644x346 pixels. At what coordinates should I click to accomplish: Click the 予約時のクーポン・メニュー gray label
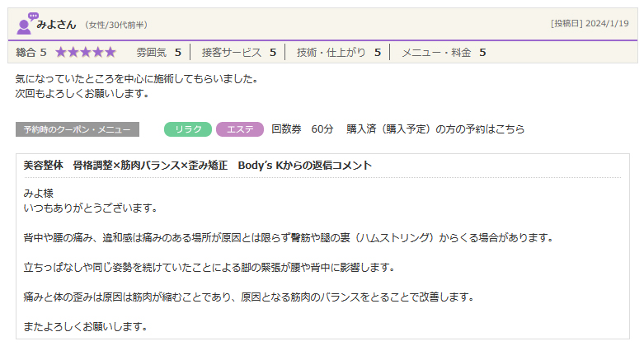click(78, 129)
